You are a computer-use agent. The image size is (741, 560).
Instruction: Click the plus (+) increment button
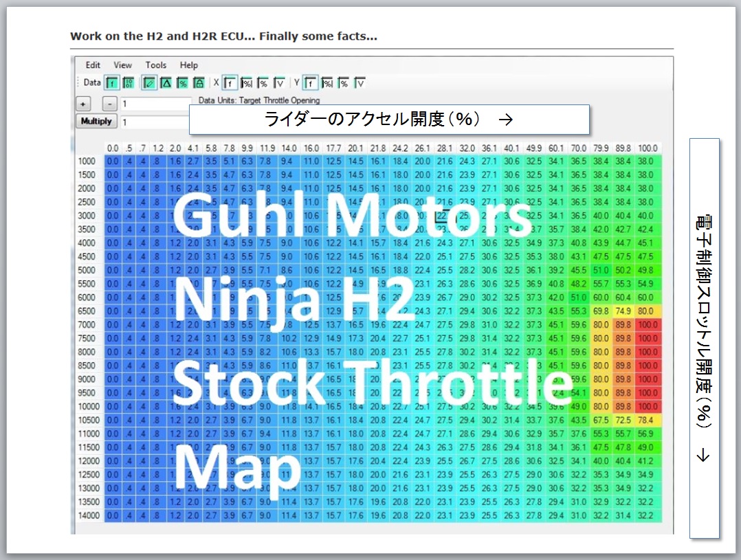83,104
